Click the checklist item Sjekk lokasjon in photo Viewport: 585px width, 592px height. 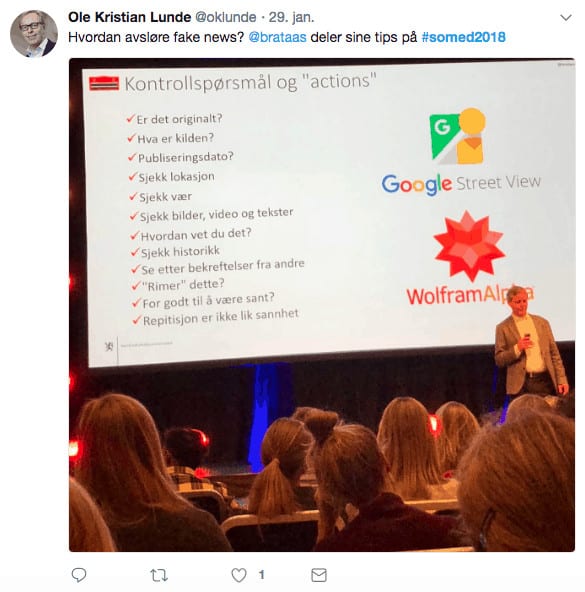tap(172, 177)
